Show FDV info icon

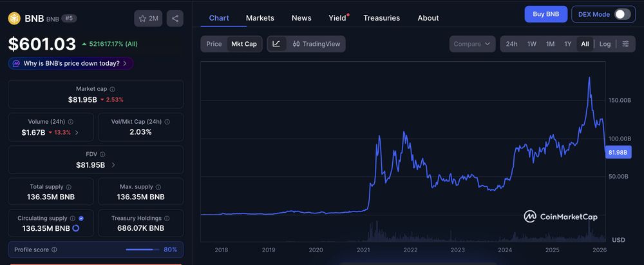tap(102, 154)
